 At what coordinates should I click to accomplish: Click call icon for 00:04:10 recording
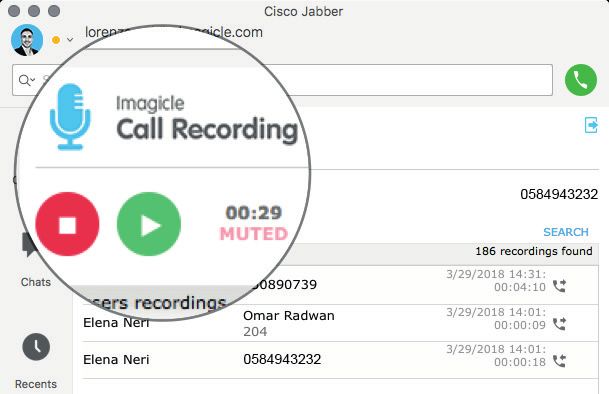pos(559,286)
